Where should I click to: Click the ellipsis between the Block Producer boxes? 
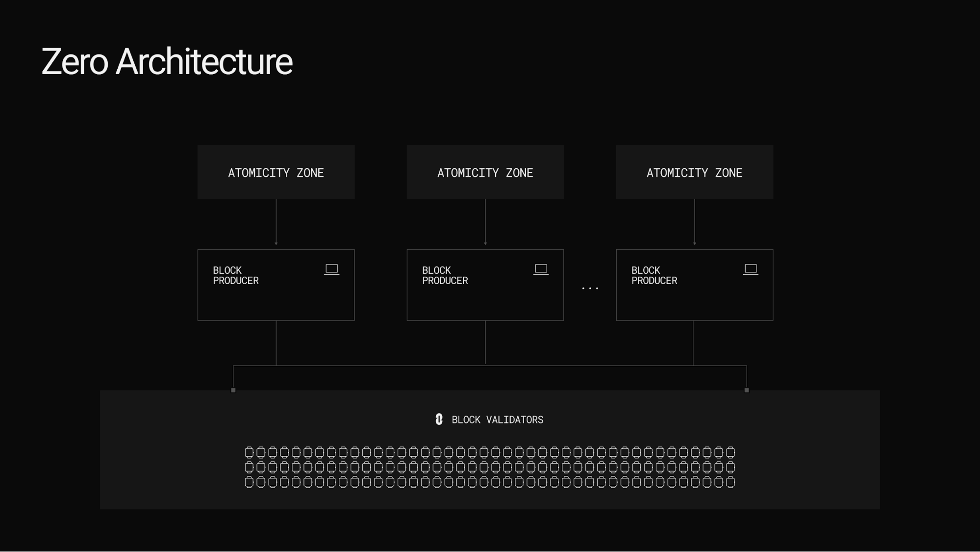click(590, 288)
